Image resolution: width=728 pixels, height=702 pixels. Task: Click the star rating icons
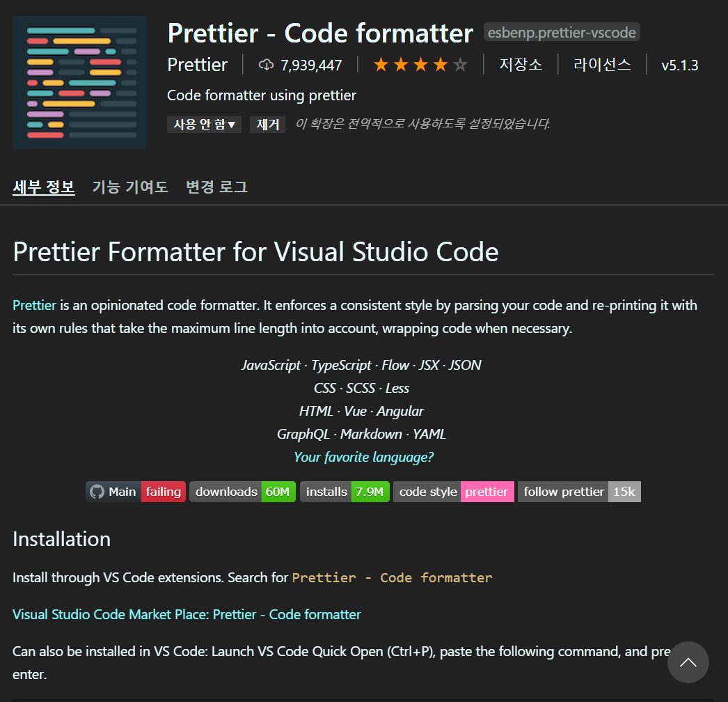420,65
